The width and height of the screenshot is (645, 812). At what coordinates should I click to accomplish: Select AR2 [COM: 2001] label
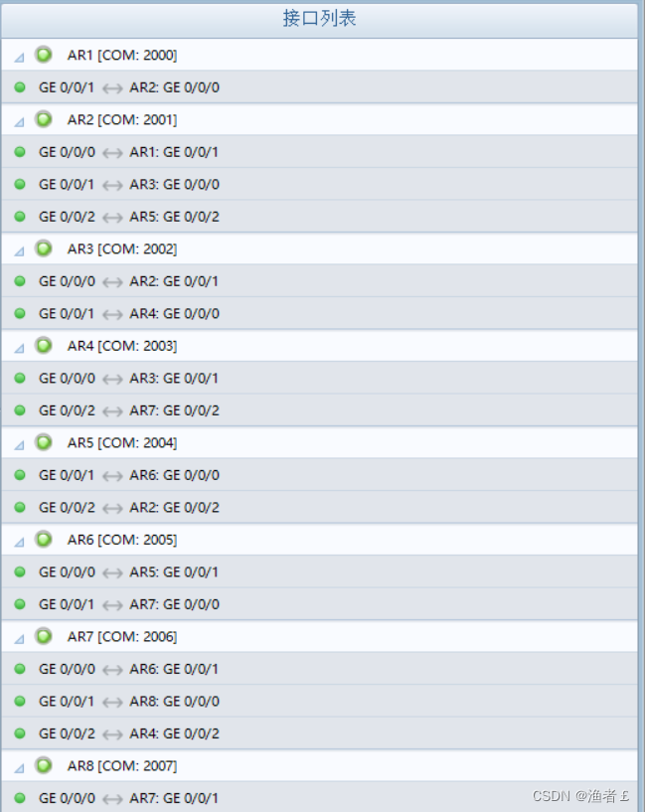122,119
